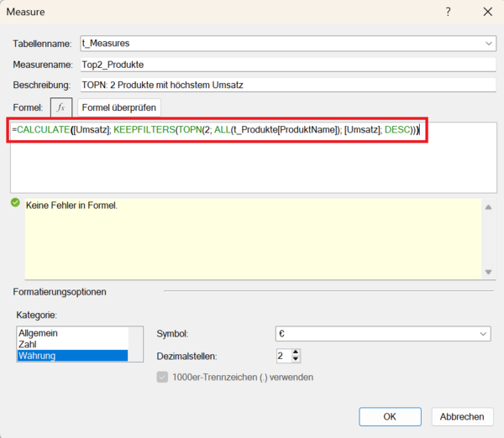Select Allgemein in the Kategorie list
Viewport: 504px width, 438px height.
(x=71, y=333)
